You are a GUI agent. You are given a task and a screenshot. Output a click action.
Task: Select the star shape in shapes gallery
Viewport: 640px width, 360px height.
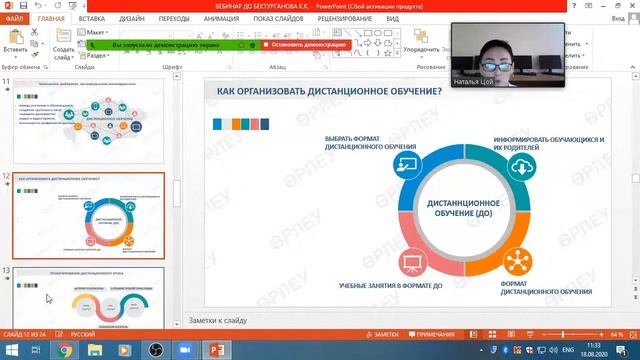tap(388, 53)
